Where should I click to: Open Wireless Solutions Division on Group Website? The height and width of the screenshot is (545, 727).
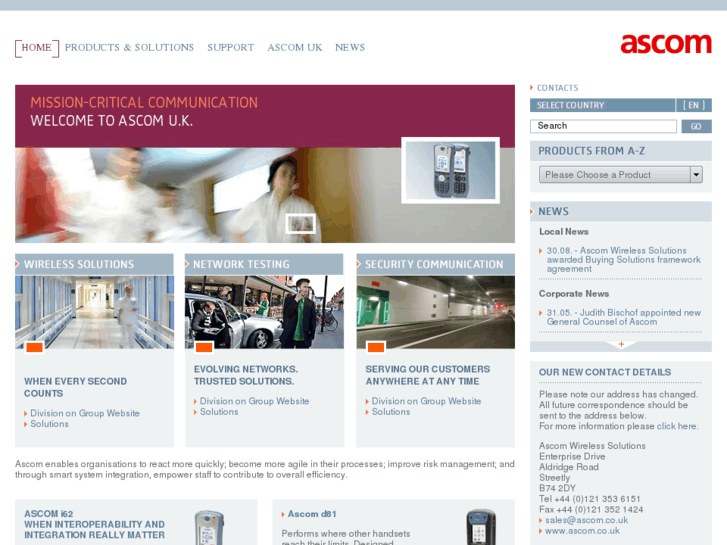85,413
